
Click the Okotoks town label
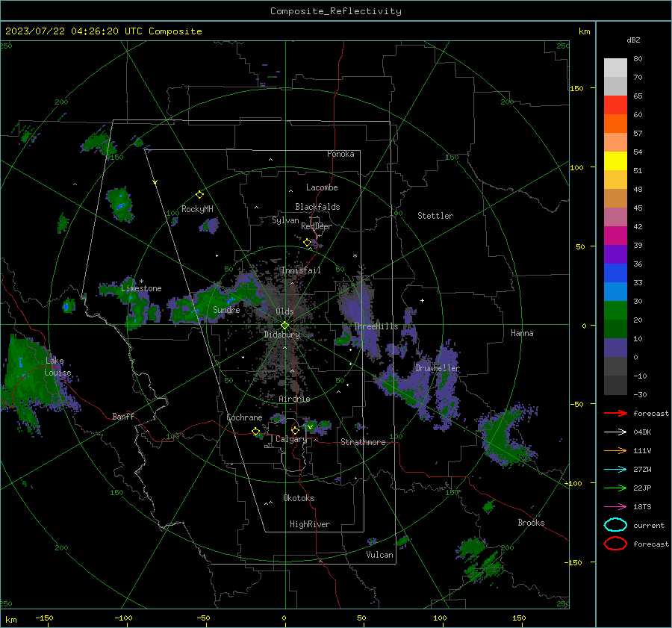tap(299, 498)
